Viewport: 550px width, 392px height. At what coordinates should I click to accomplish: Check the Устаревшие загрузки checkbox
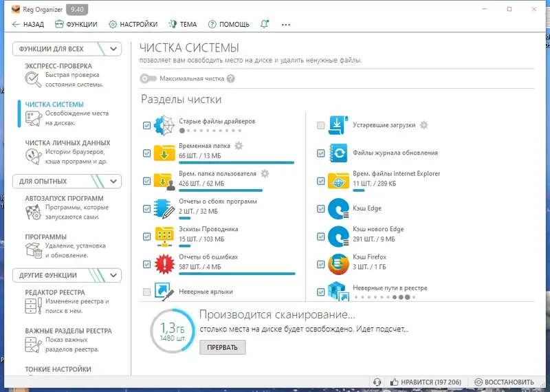click(320, 125)
